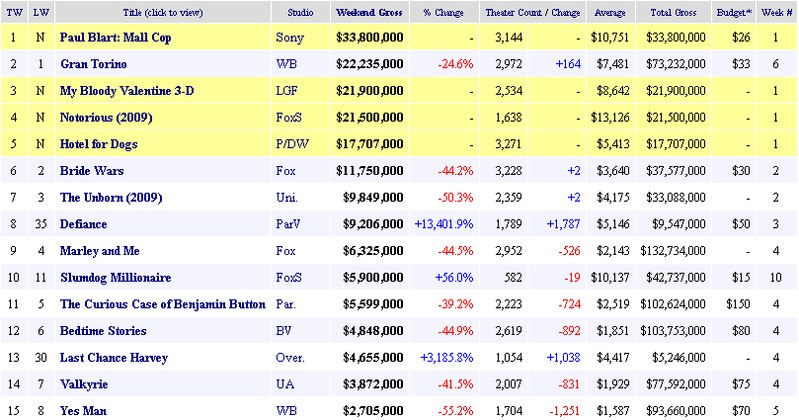
Task: Click the Gran Torino movie link
Action: [x=93, y=65]
